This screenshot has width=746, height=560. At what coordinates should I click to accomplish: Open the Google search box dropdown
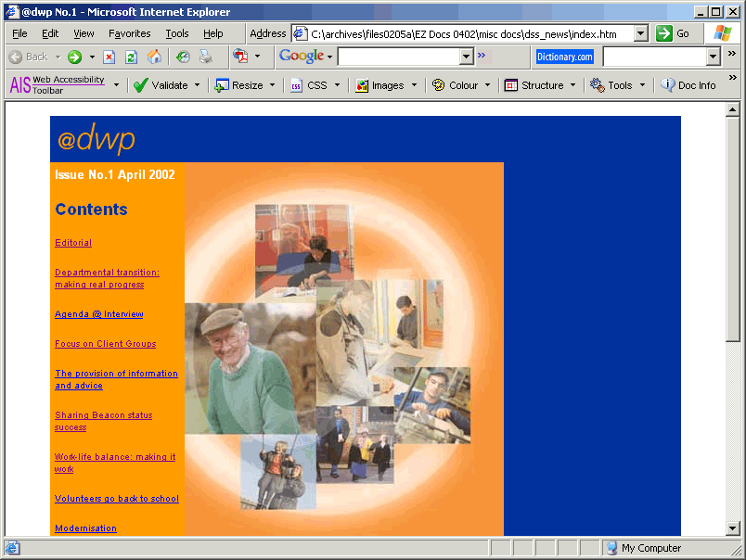click(x=466, y=57)
